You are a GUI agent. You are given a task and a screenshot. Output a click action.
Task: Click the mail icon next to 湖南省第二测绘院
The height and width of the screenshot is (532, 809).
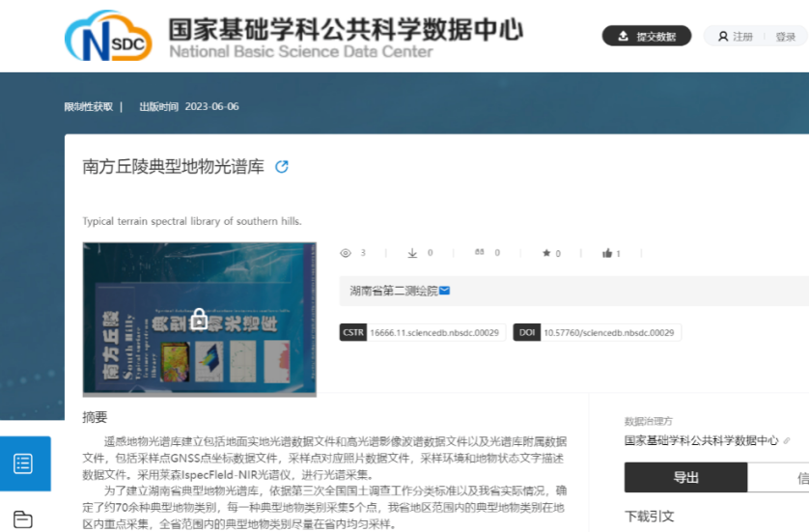(445, 290)
